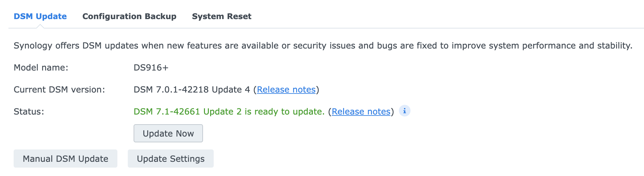Click the DS916+ model name value
The width and height of the screenshot is (644, 176).
pos(151,68)
